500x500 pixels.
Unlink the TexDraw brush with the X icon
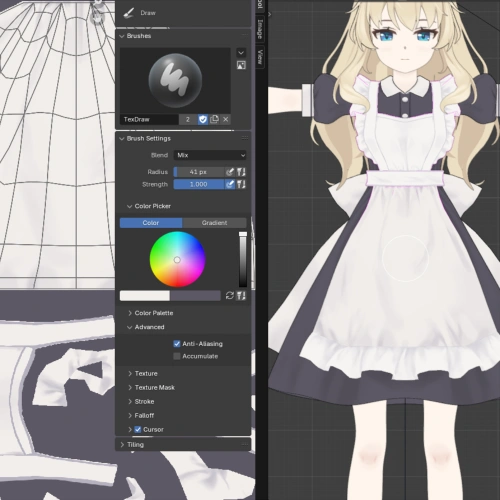coord(226,119)
